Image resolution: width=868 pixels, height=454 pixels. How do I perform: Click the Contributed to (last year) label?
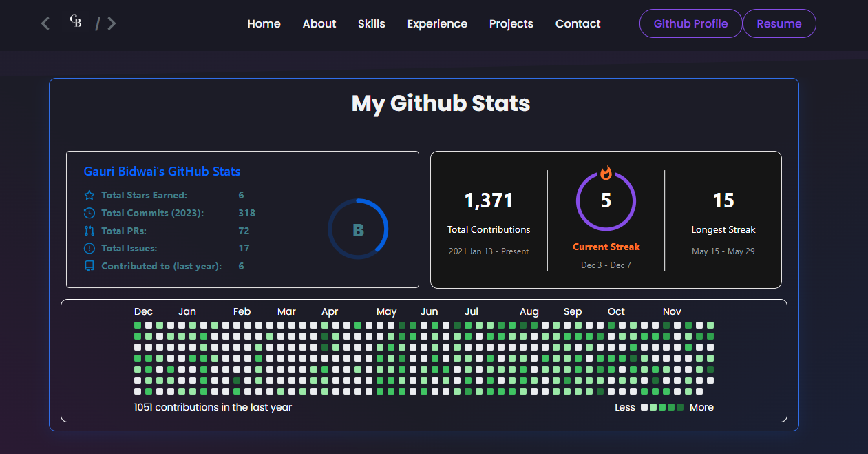coord(162,266)
